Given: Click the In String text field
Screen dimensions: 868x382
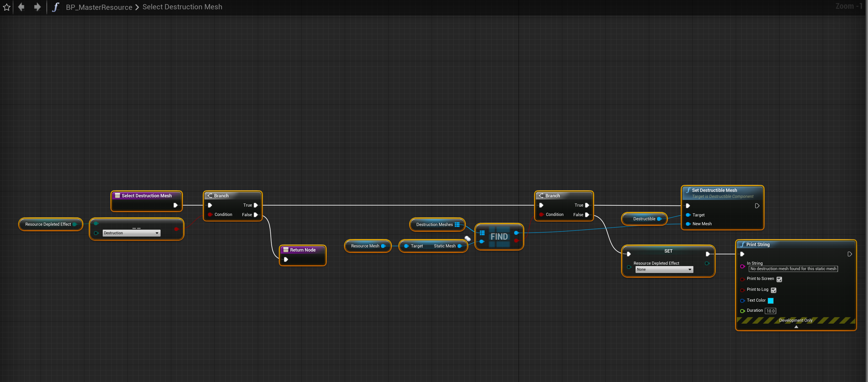Looking at the screenshot, I should pyautogui.click(x=793, y=269).
